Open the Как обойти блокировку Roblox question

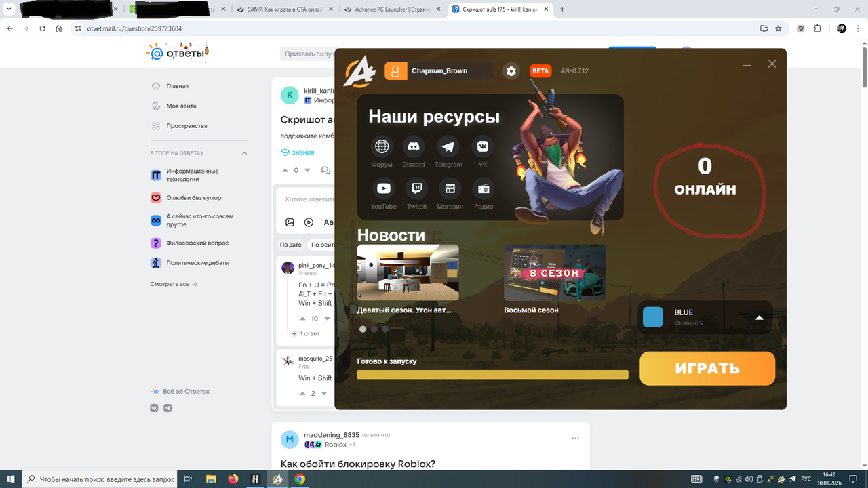(x=357, y=464)
